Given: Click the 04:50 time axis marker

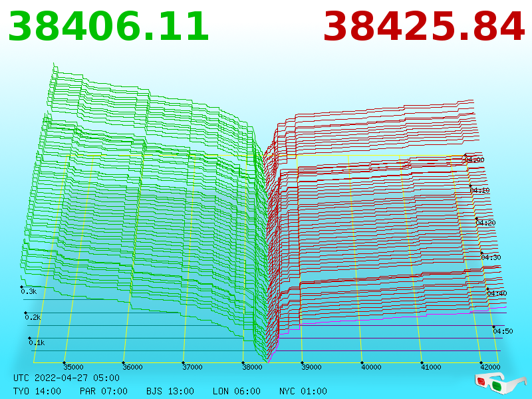Looking at the screenshot, I should click(x=503, y=331).
